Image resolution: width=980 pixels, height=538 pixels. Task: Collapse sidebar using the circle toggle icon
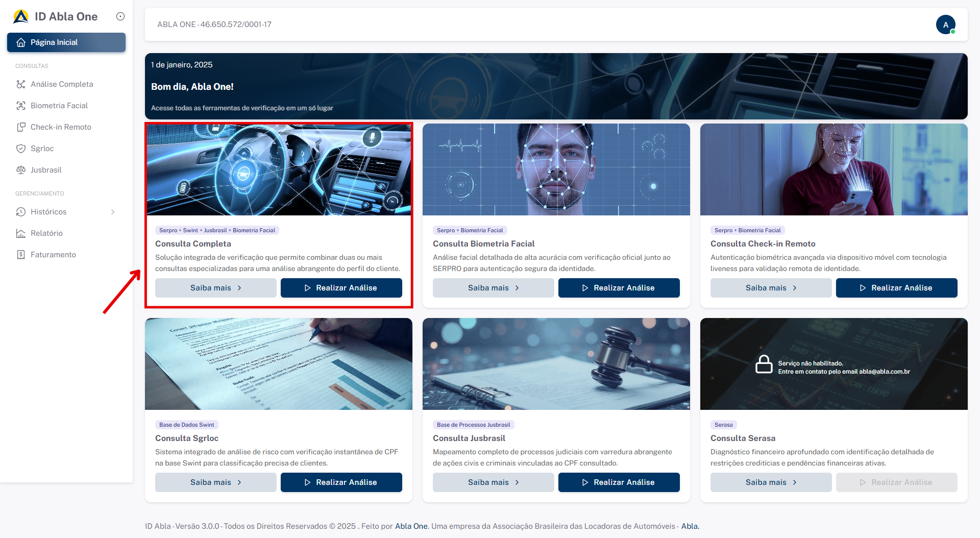(x=120, y=16)
